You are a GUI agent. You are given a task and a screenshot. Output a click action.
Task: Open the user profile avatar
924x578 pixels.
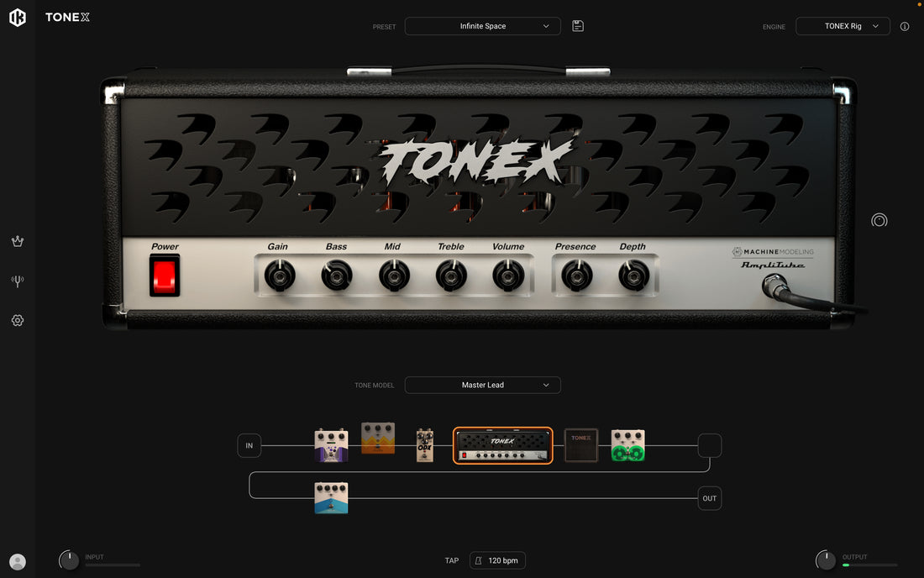point(18,561)
